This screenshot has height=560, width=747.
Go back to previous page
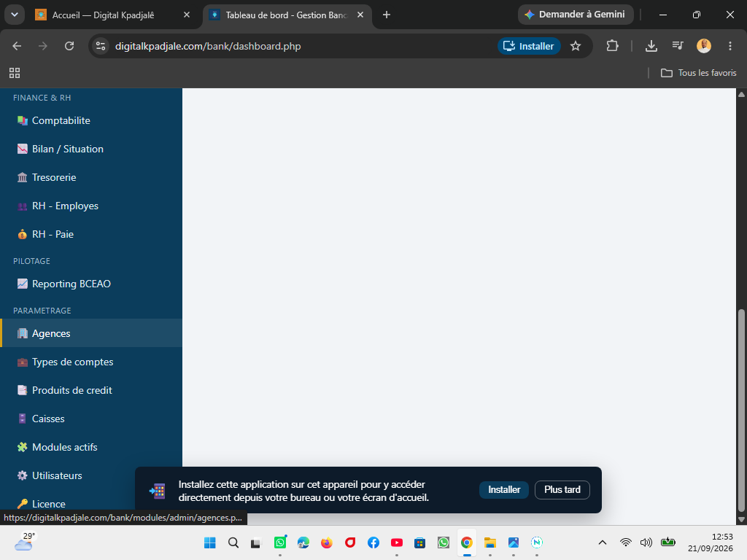tap(18, 46)
